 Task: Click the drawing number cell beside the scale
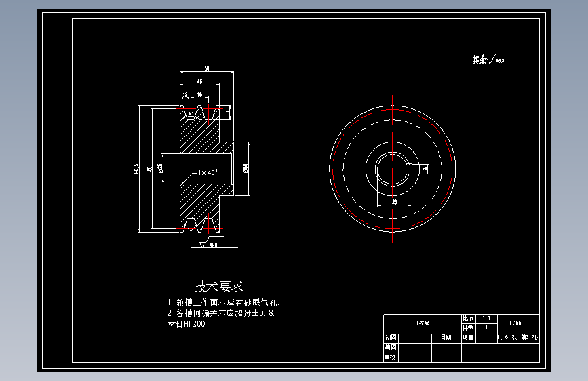pos(518,323)
